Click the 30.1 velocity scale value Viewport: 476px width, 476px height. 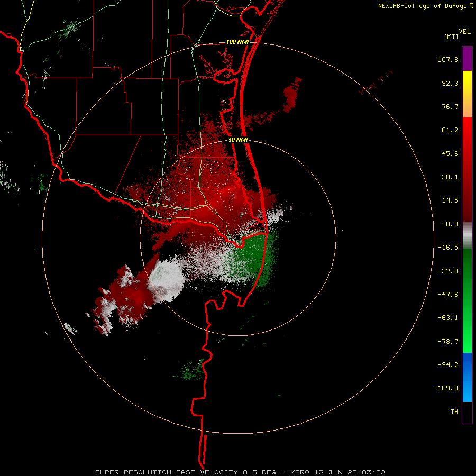[x=450, y=177]
